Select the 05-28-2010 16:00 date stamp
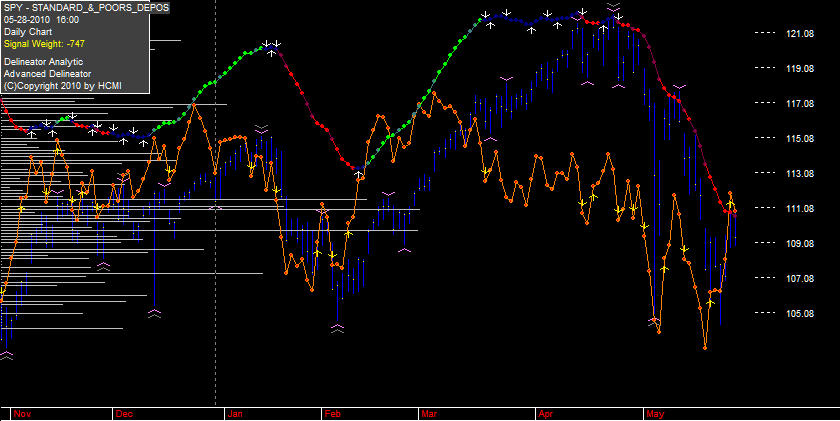840x421 pixels. 41,20
